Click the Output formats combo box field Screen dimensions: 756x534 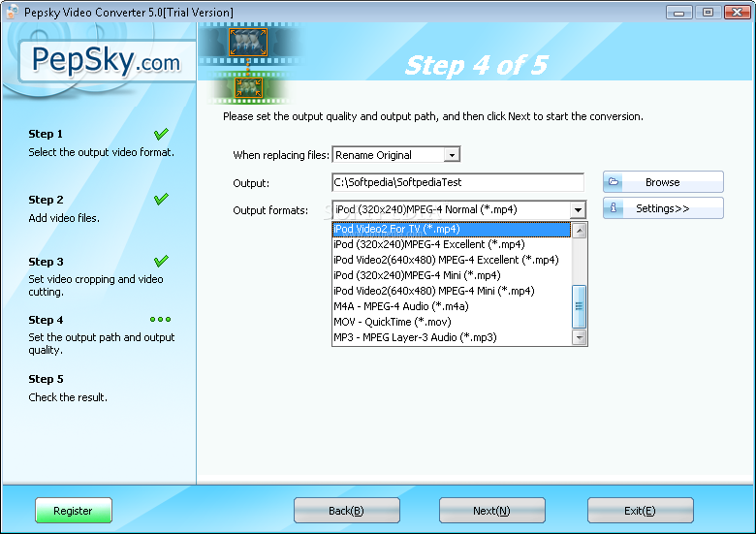tap(459, 209)
